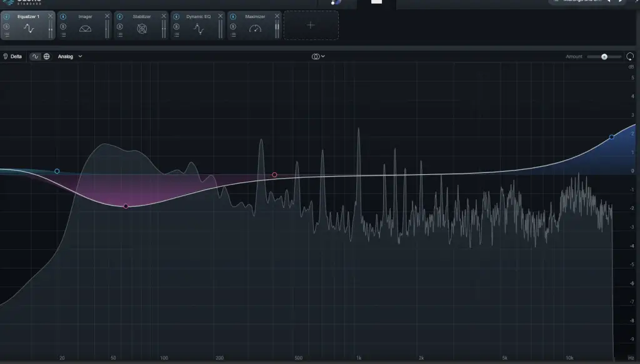Toggle the Stabilizer module power button
The height and width of the screenshot is (364, 640).
(x=119, y=17)
